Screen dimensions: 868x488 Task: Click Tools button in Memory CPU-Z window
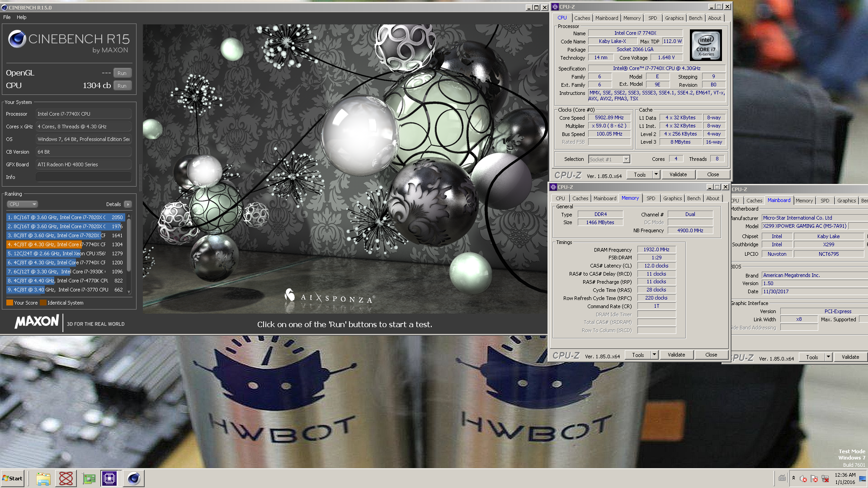[x=638, y=355]
